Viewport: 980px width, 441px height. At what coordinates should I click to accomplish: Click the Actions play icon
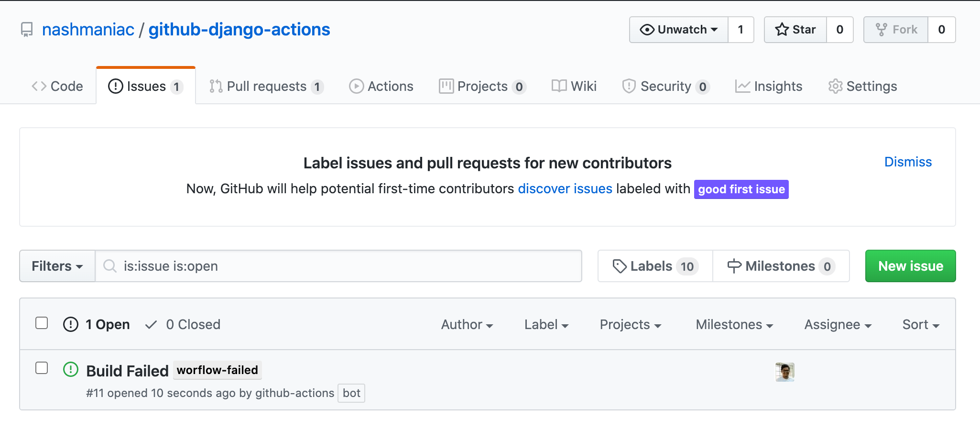pyautogui.click(x=356, y=86)
